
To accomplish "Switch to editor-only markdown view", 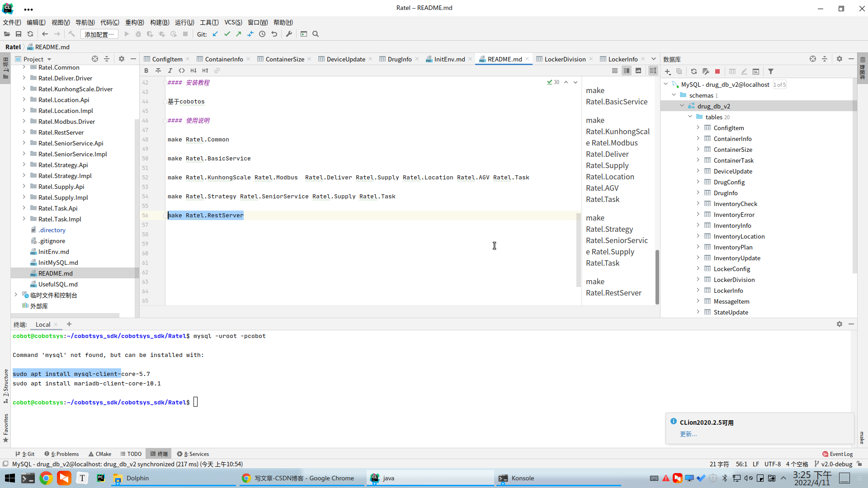I will point(614,70).
